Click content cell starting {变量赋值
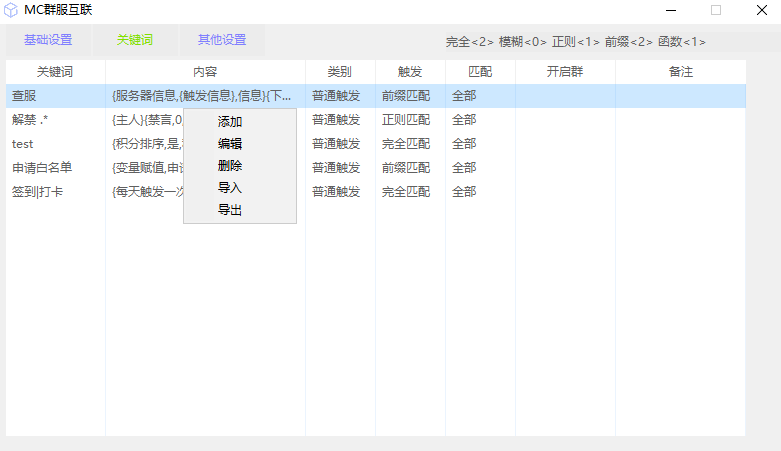The image size is (781, 451). [x=147, y=168]
